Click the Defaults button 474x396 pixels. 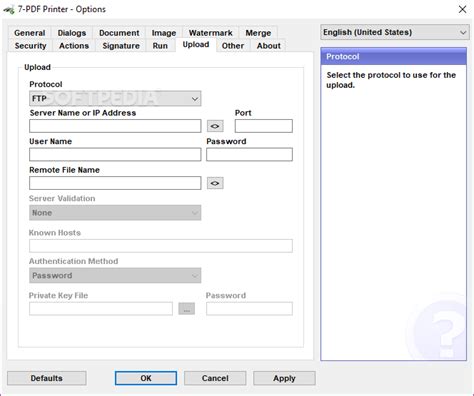pyautogui.click(x=47, y=378)
